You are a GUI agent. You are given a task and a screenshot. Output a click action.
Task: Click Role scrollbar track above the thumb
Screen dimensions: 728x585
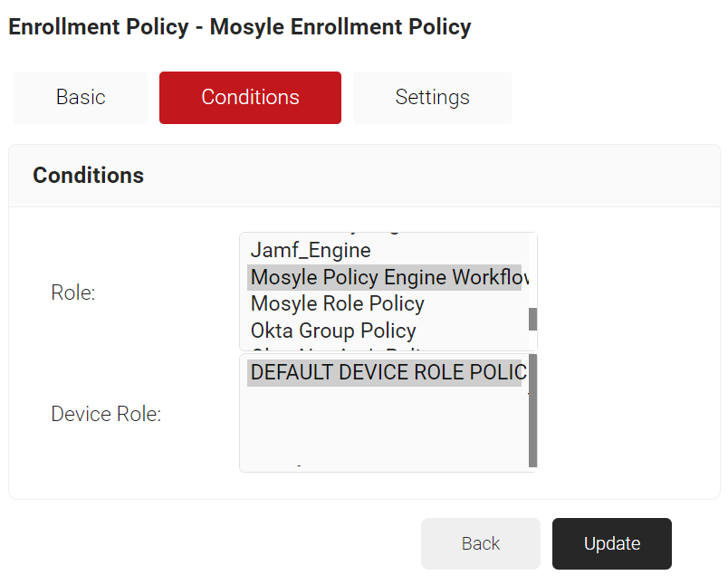point(533,270)
